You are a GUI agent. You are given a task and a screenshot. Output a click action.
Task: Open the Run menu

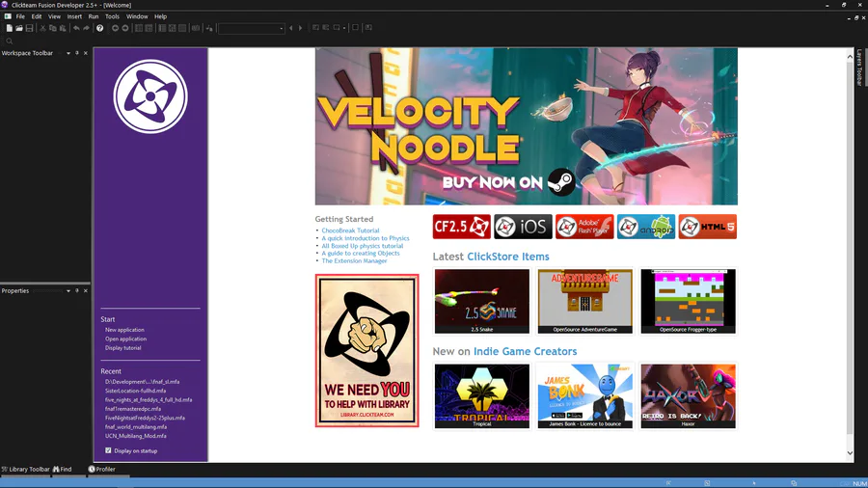(94, 16)
